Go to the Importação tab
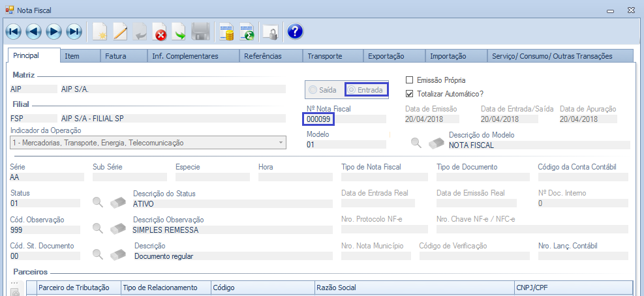 (456, 56)
